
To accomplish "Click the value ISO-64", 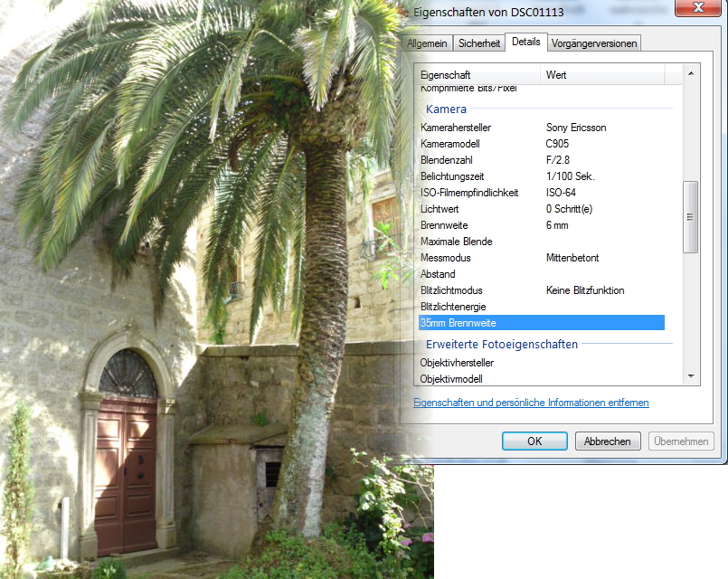I will coord(561,192).
